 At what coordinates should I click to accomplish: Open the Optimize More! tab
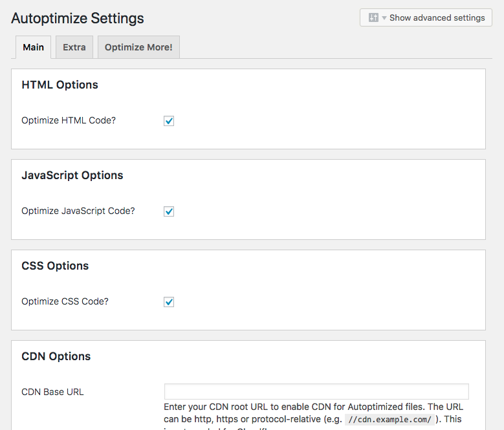(138, 47)
